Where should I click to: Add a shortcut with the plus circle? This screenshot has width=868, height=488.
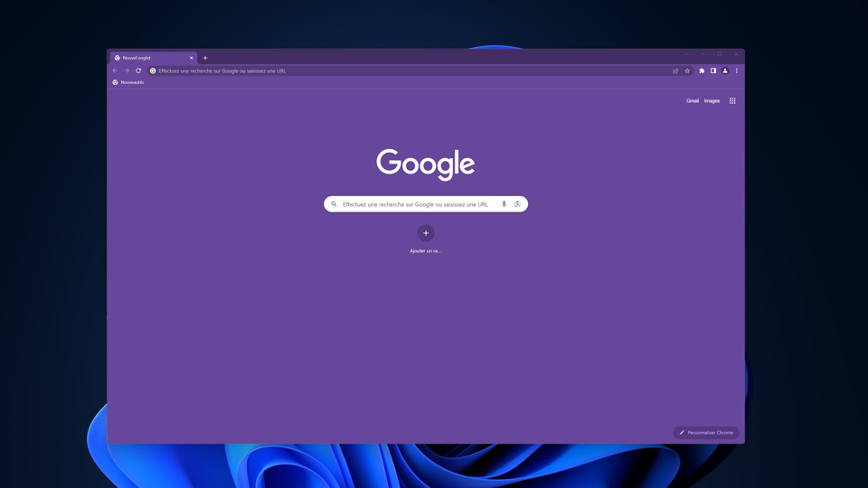426,233
